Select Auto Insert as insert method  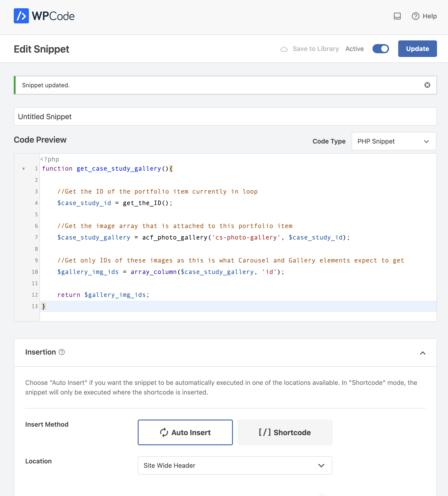pyautogui.click(x=185, y=432)
